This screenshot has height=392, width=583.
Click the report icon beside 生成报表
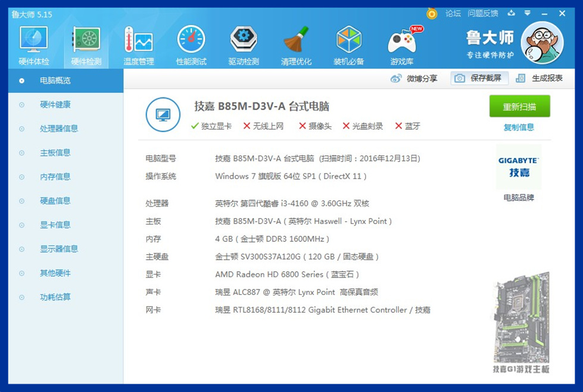[x=520, y=78]
